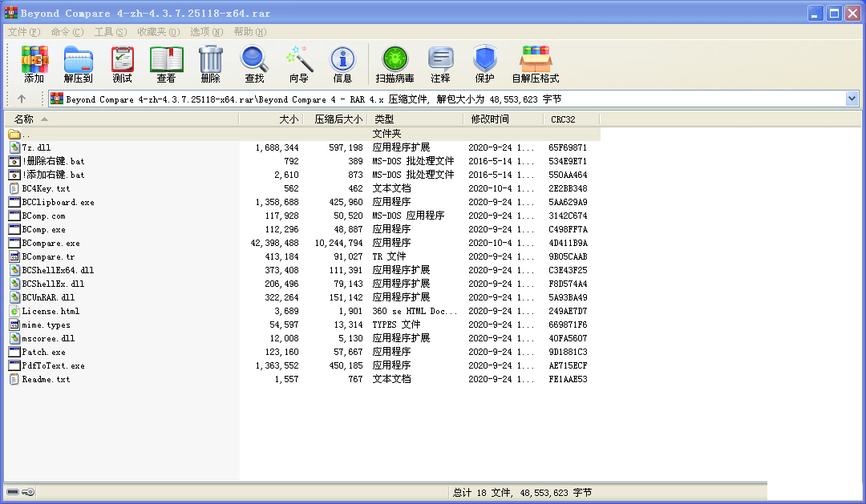The image size is (866, 504).
Task: Select the License.html file icon
Action: tap(14, 311)
